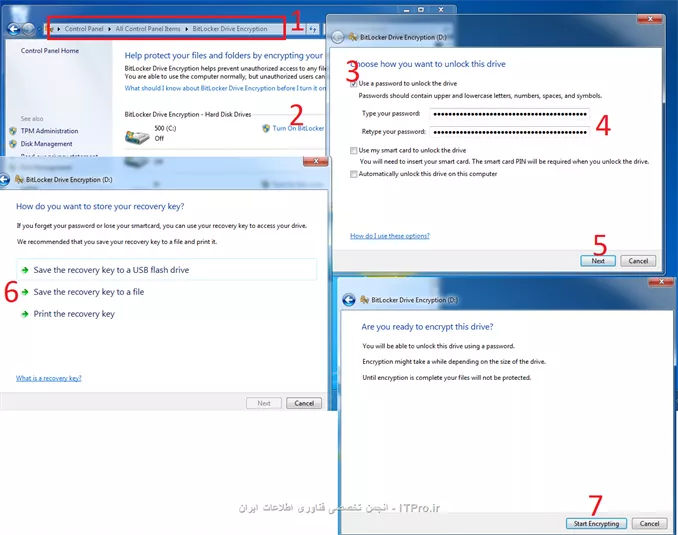
Task: Click the Retype your password field
Action: (509, 132)
